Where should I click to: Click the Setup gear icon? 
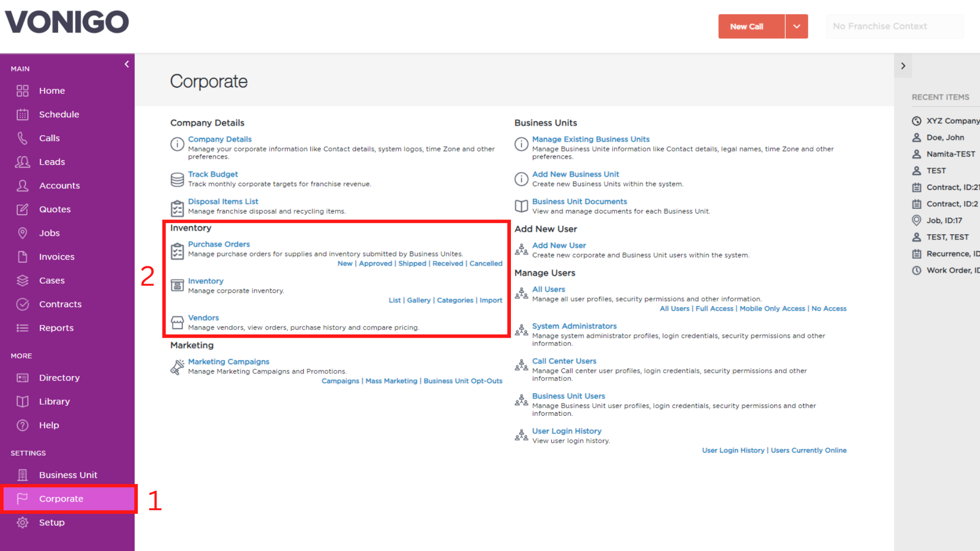pyautogui.click(x=22, y=522)
